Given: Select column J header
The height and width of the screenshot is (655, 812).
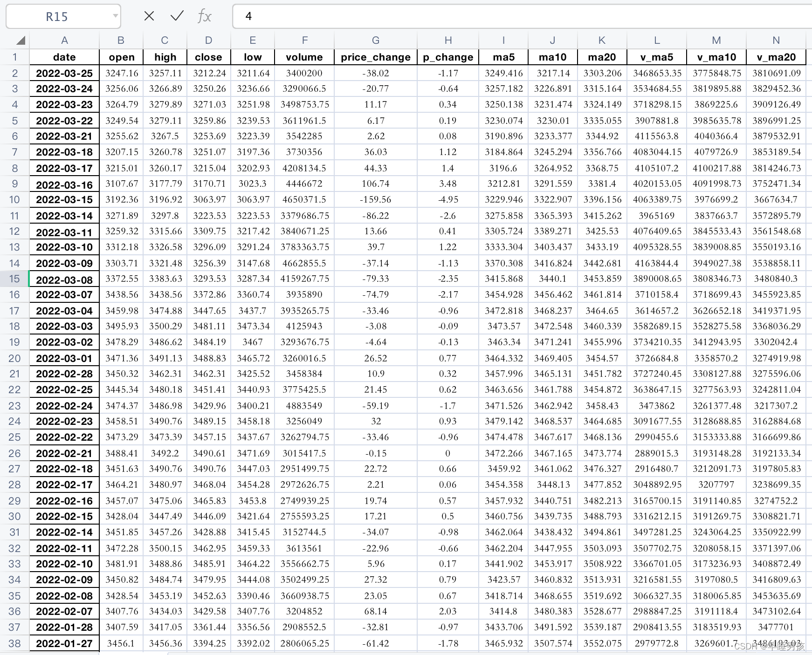Looking at the screenshot, I should coord(553,41).
